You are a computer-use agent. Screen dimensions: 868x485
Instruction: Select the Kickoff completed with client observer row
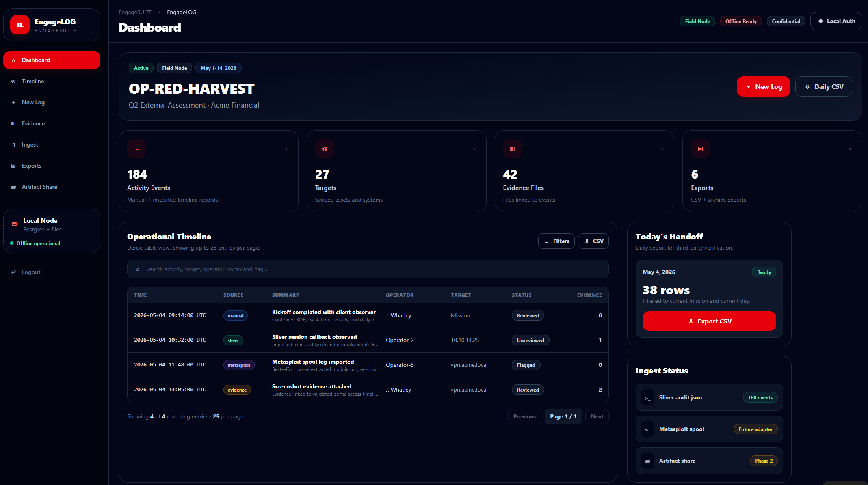tap(368, 315)
